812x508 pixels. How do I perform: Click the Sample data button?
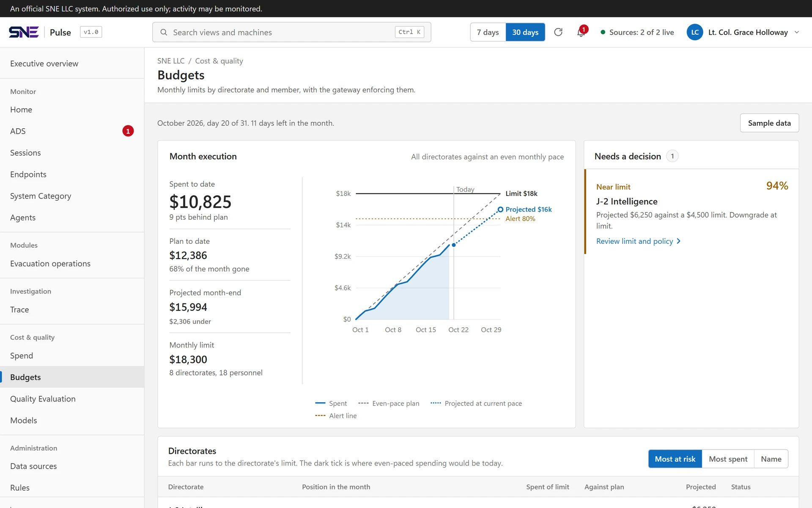pos(769,123)
